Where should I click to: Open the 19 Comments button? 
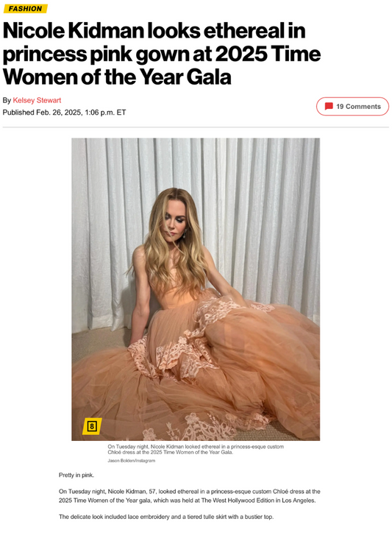(x=352, y=106)
